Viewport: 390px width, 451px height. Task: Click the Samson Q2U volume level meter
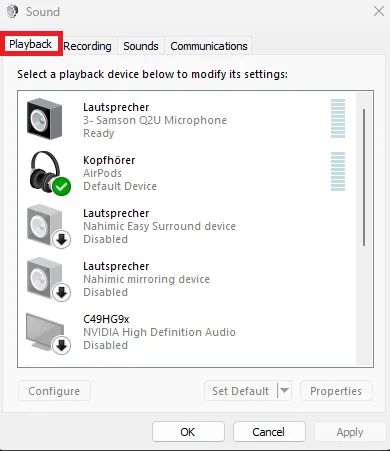(x=338, y=118)
